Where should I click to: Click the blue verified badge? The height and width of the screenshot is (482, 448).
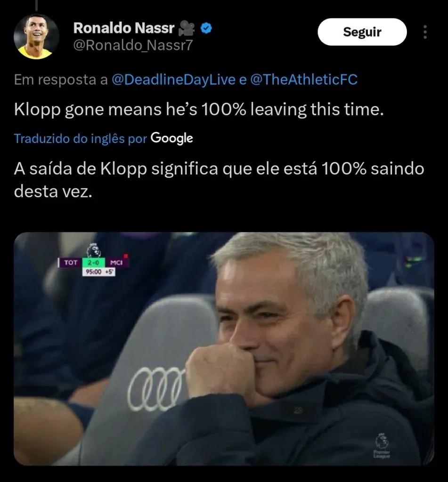206,28
